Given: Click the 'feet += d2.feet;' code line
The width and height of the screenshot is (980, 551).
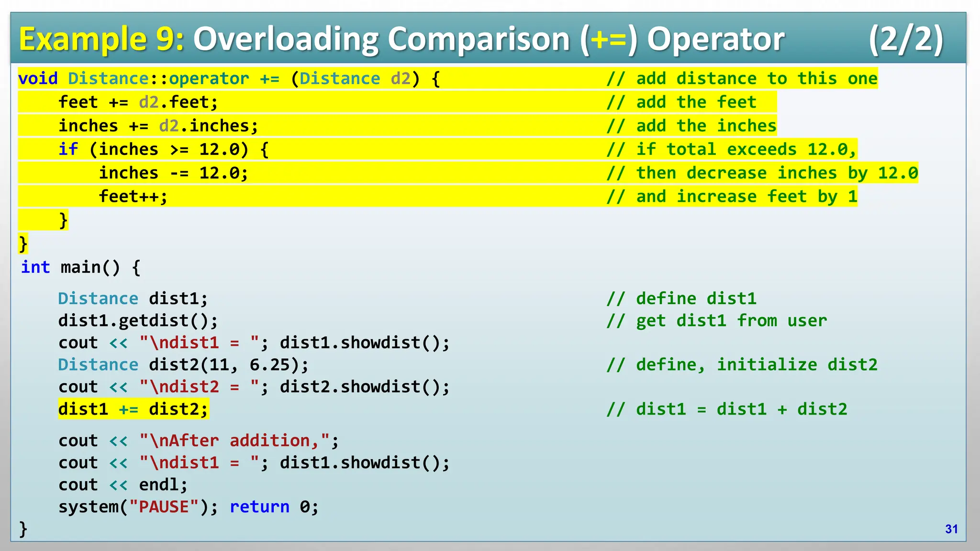Looking at the screenshot, I should point(138,102).
